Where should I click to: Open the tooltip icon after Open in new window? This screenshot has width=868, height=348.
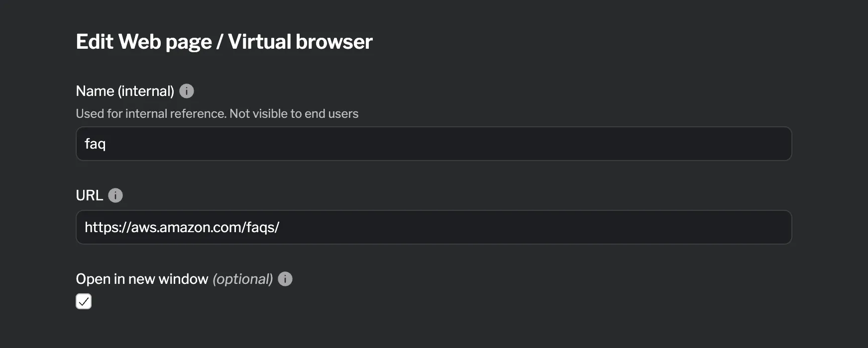coord(285,279)
